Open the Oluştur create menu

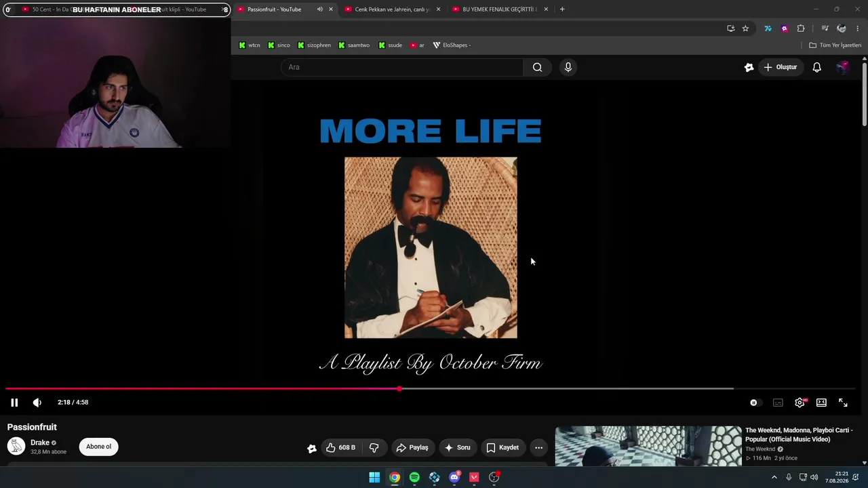[x=781, y=67]
